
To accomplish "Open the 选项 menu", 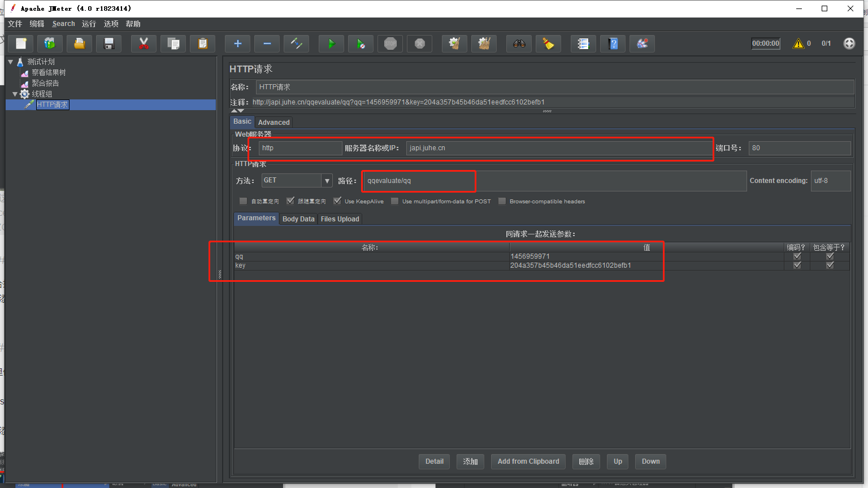I will (111, 24).
